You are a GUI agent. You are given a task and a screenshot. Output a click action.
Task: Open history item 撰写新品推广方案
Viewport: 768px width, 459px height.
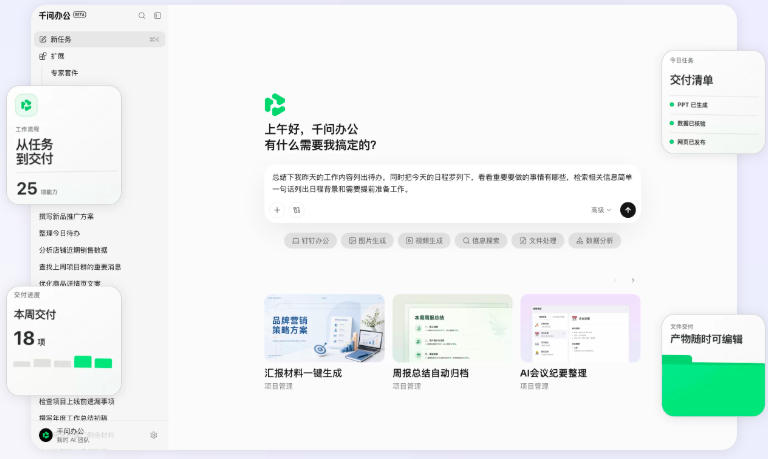tap(66, 217)
